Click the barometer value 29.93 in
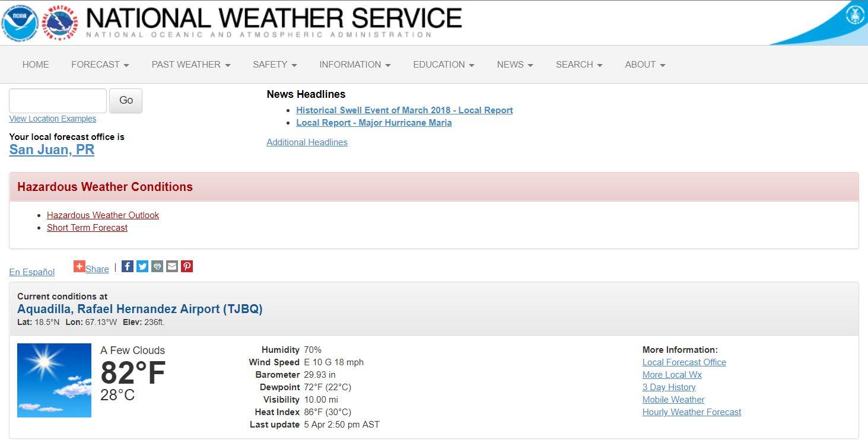The image size is (868, 440). pos(320,375)
